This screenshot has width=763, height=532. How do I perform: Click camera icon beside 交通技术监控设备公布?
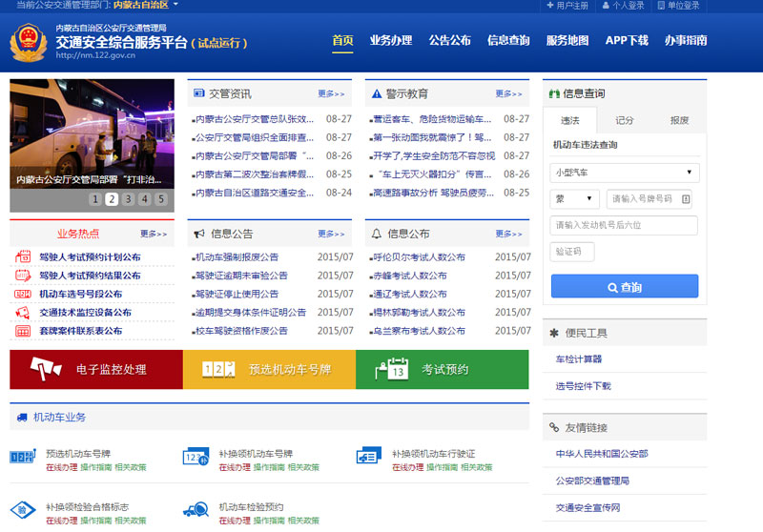tap(22, 312)
